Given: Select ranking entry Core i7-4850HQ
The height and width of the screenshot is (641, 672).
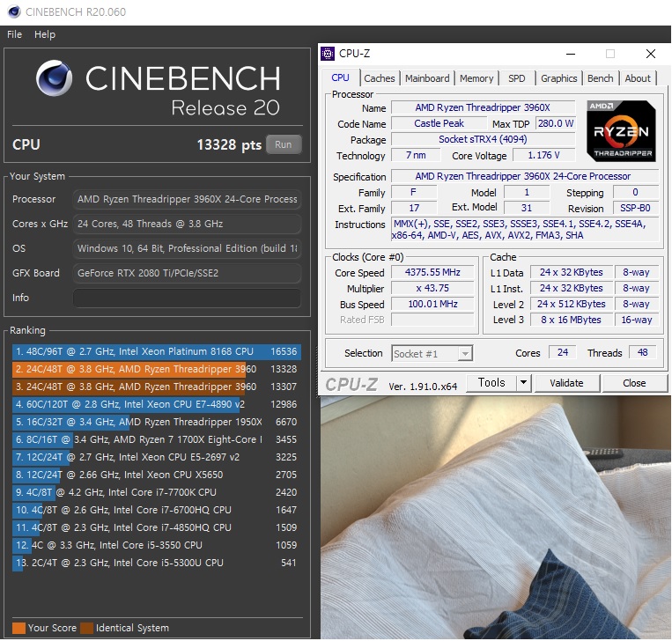Looking at the screenshot, I should 157,527.
